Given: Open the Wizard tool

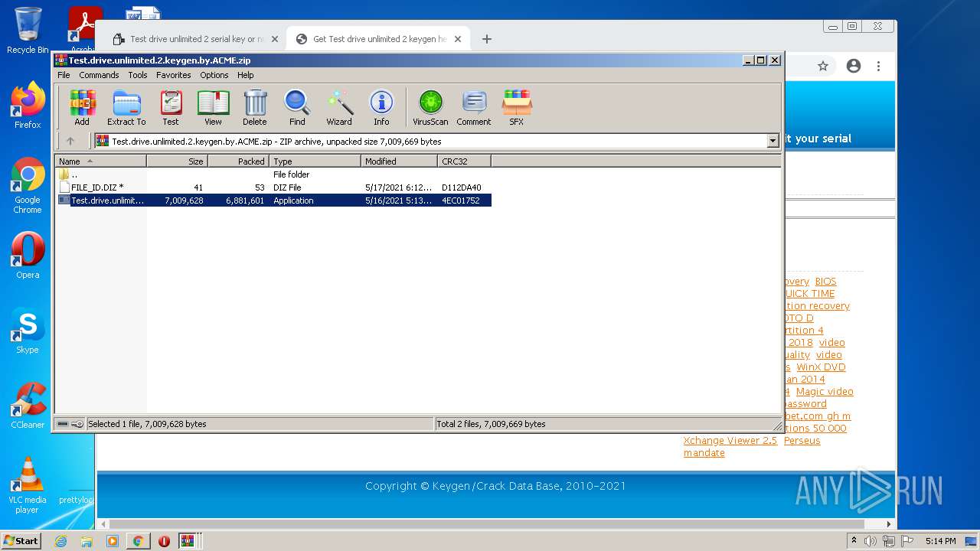Looking at the screenshot, I should 339,107.
